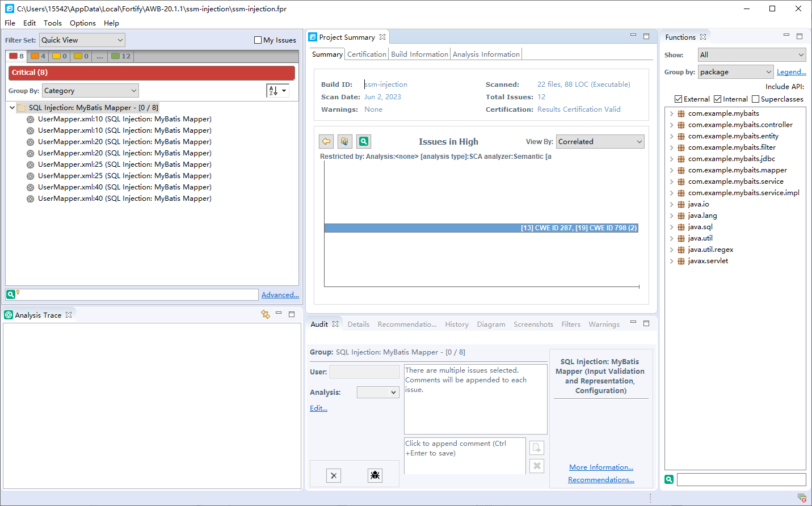Viewport: 812px width, 506px height.
Task: Select the green All 12 severity tab
Action: pos(121,56)
